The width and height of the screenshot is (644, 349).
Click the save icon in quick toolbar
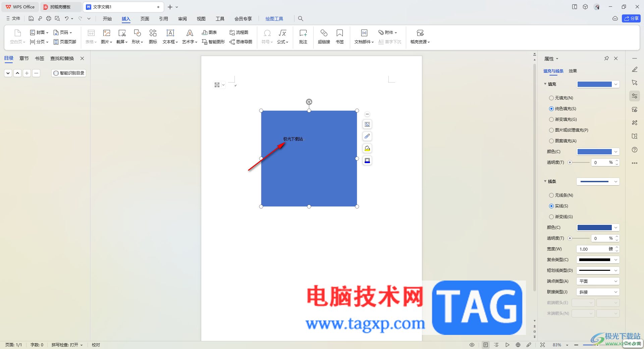point(31,18)
